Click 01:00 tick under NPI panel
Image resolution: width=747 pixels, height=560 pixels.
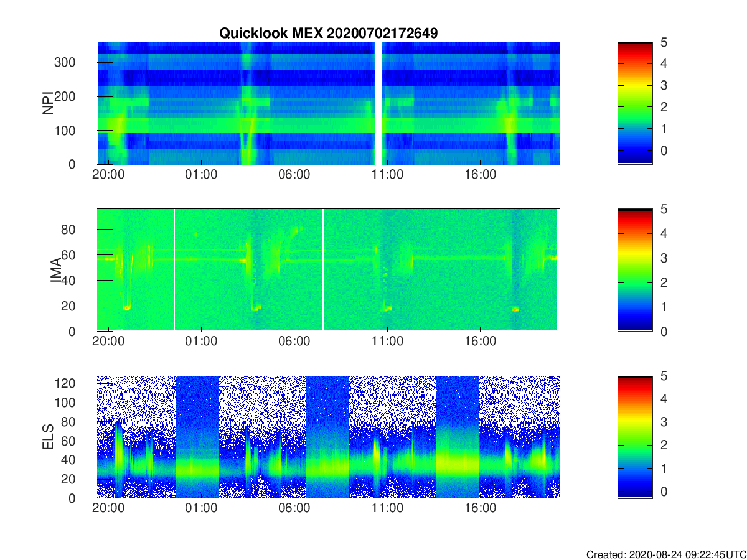[x=201, y=175]
